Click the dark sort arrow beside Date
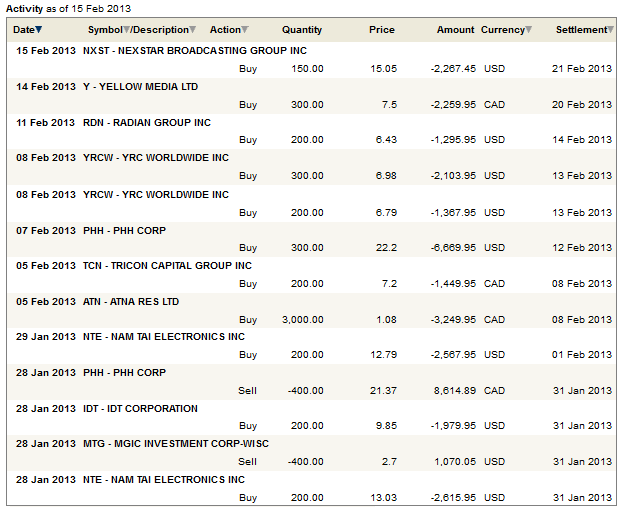 point(39,30)
